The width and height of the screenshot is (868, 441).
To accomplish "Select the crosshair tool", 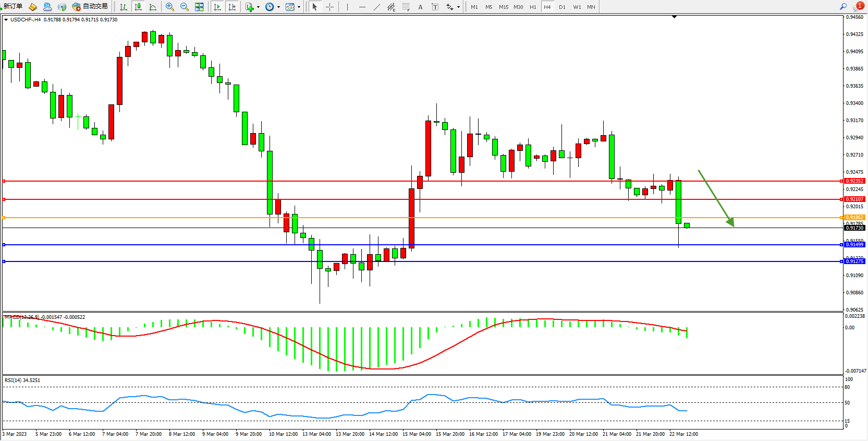I will click(x=330, y=7).
